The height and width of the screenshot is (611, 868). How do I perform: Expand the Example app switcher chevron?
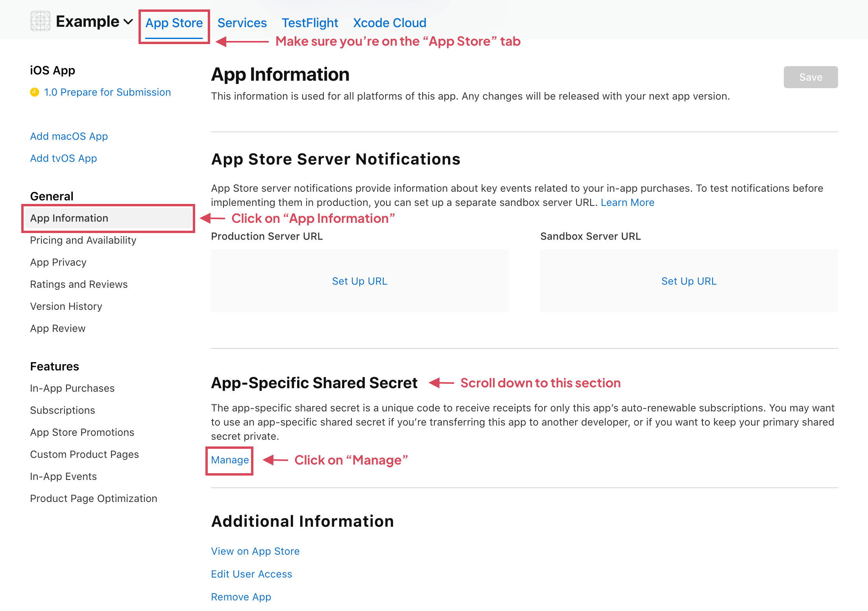(x=128, y=22)
